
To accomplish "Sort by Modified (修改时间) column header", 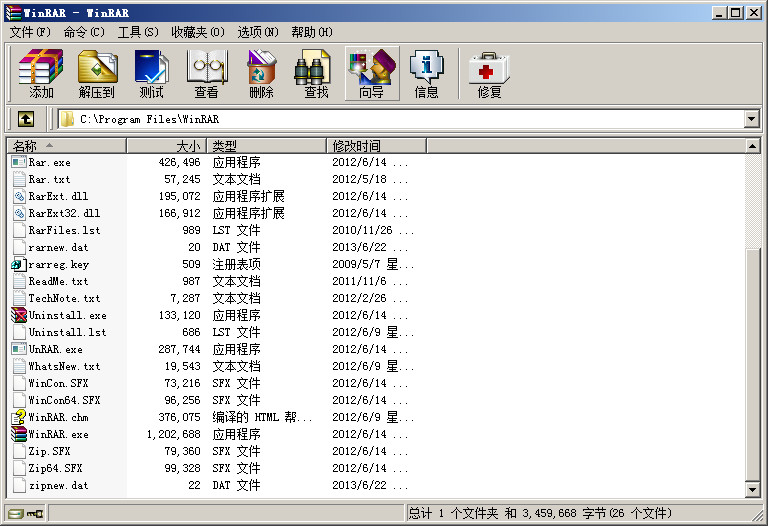I will click(x=376, y=145).
